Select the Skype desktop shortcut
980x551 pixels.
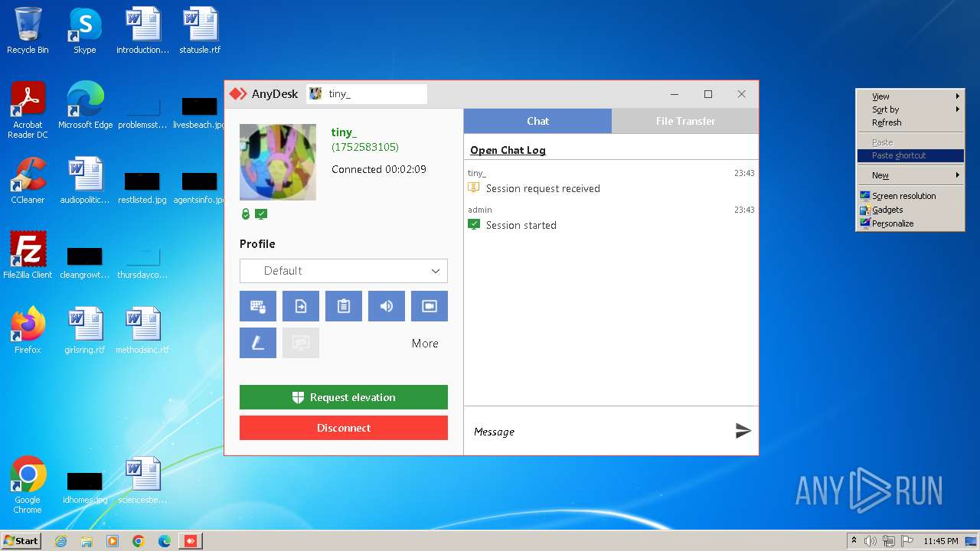85,31
